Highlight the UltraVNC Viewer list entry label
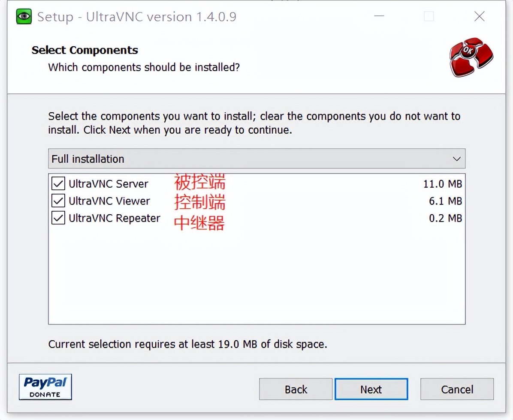Screen dimensions: 513x420 point(109,201)
